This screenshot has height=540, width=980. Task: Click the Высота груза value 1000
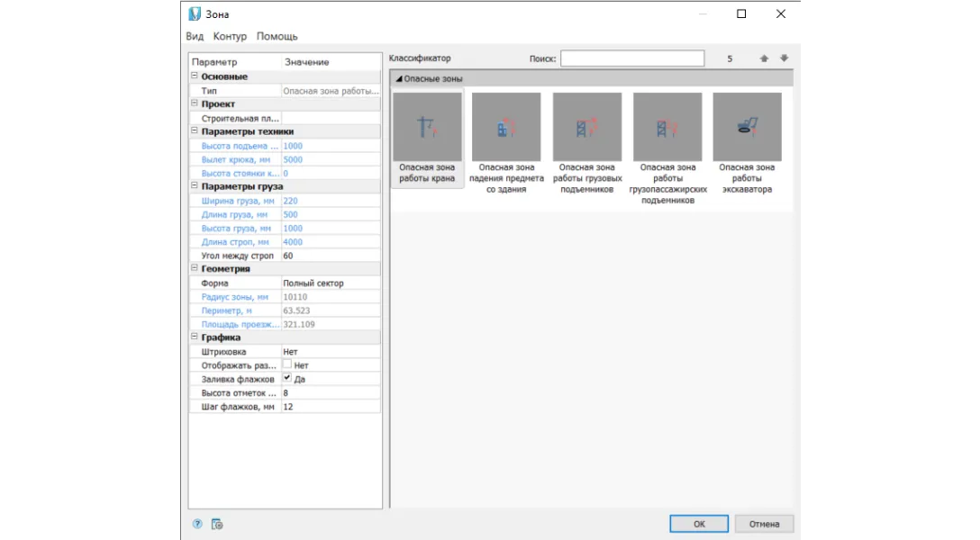click(x=331, y=228)
